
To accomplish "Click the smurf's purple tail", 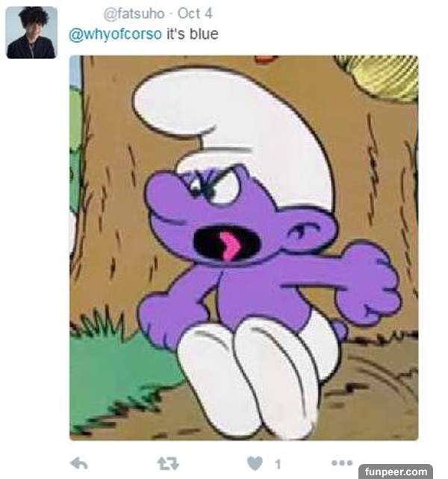I will point(340,330).
